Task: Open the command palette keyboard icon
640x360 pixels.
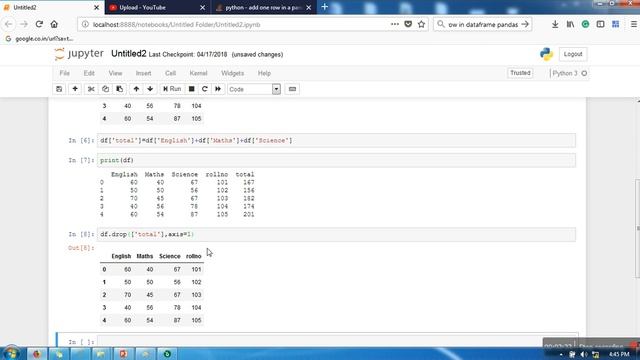Action: (292, 89)
